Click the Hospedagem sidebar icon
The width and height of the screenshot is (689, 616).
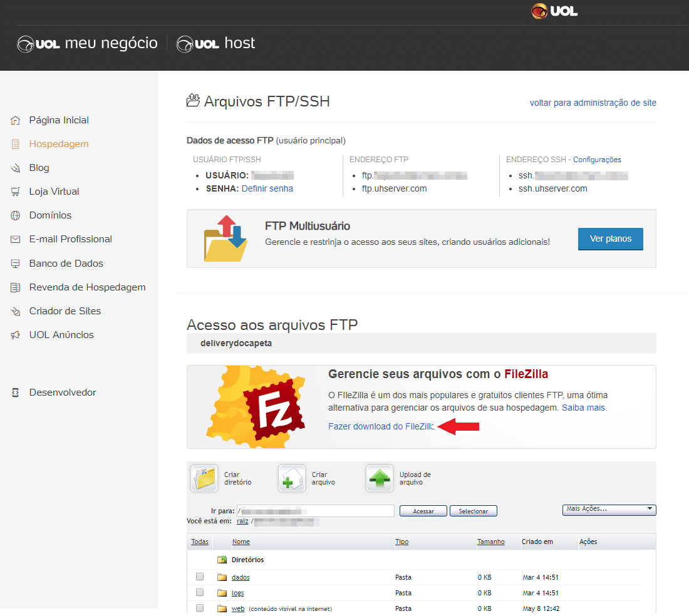pos(16,144)
